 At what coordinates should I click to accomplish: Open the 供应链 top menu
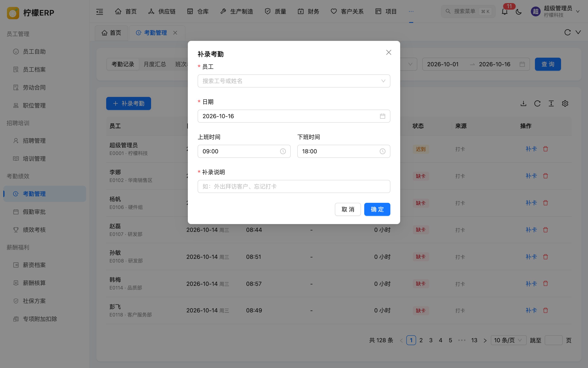point(162,11)
